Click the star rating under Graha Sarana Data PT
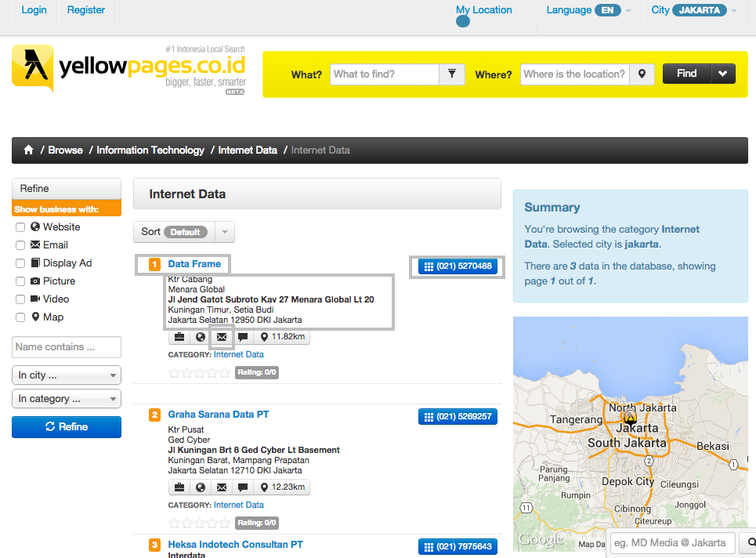 pyautogui.click(x=199, y=523)
